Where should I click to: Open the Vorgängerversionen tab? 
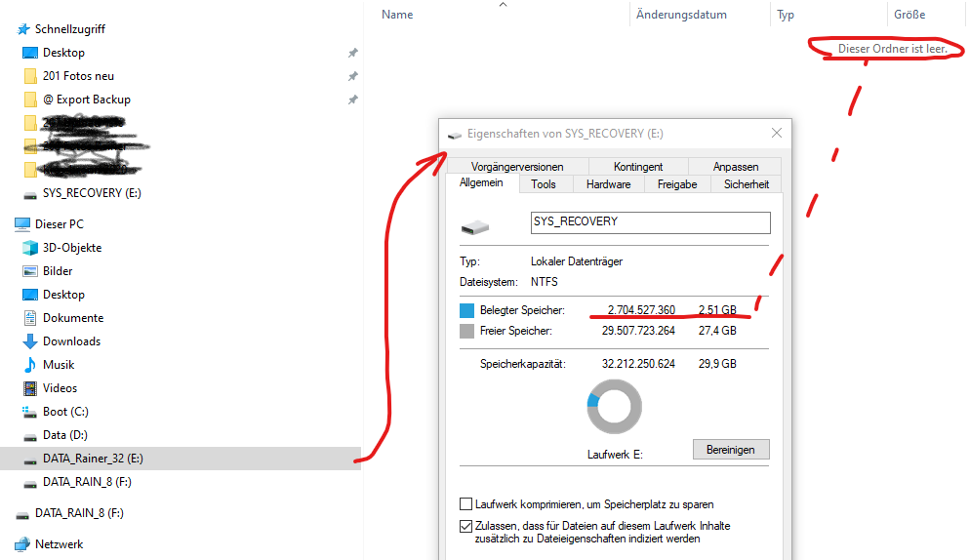click(x=516, y=167)
